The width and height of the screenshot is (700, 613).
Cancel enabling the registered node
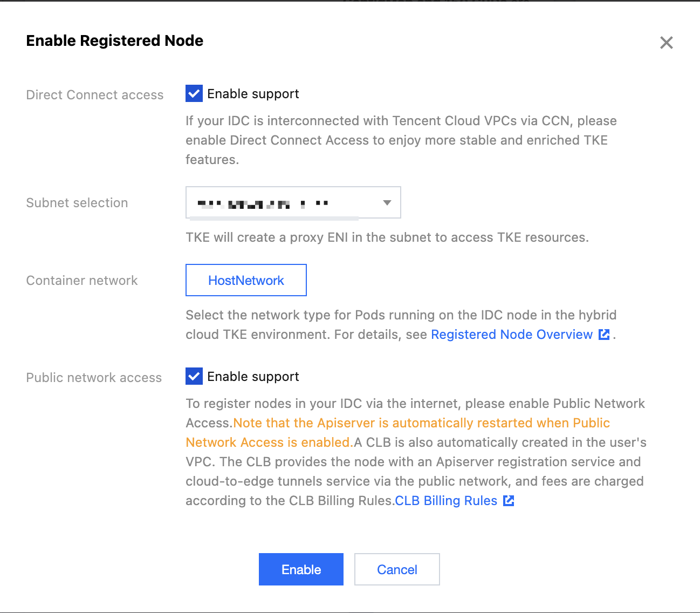pyautogui.click(x=397, y=569)
